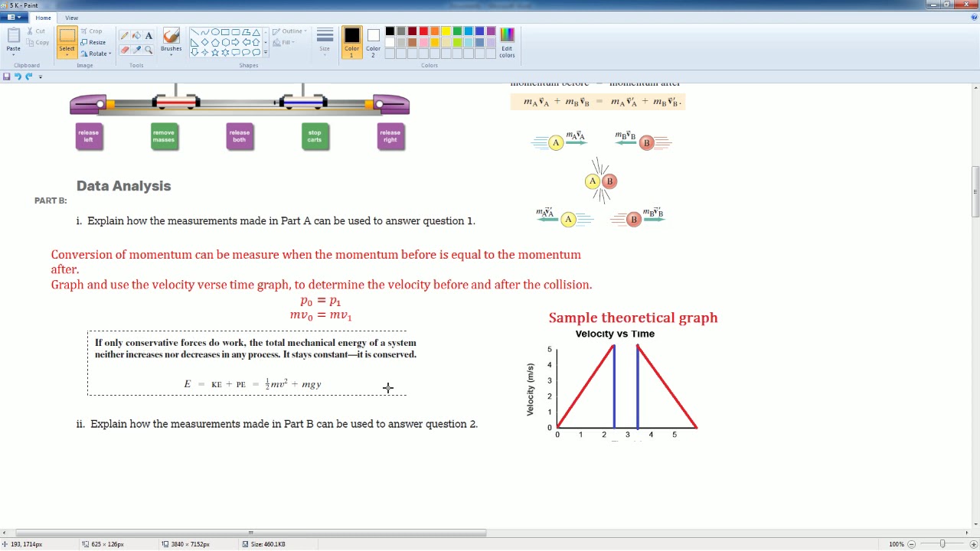Click the Undo arrow icon
The height and width of the screenshot is (551, 980).
tap(18, 77)
